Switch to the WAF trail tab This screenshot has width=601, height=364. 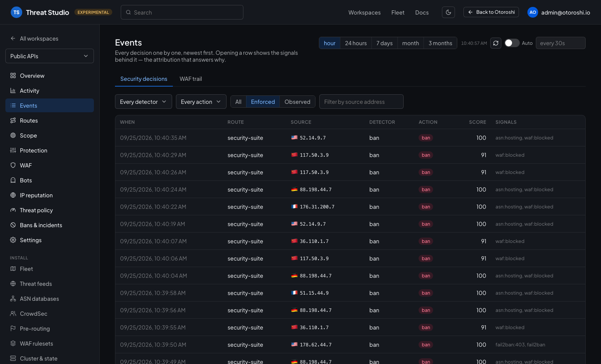click(191, 79)
